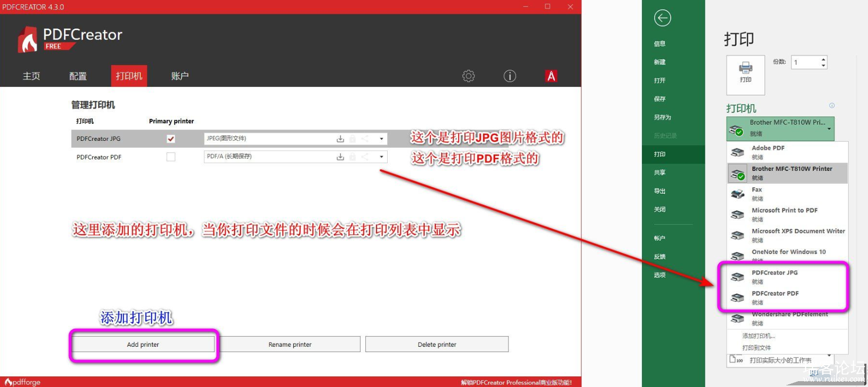Screen dimensions: 868x387
Task: Select PDFCreator PDF printer icon in print list
Action: [738, 298]
